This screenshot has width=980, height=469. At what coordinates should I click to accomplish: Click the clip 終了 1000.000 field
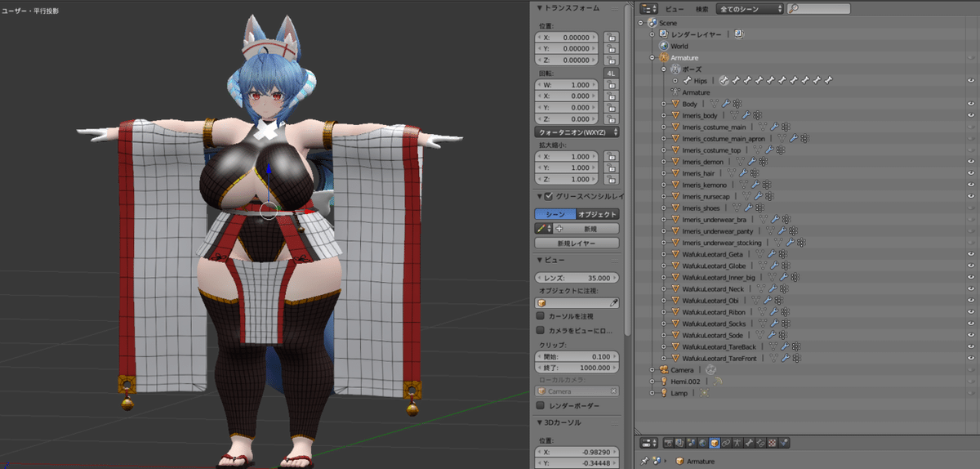click(577, 368)
